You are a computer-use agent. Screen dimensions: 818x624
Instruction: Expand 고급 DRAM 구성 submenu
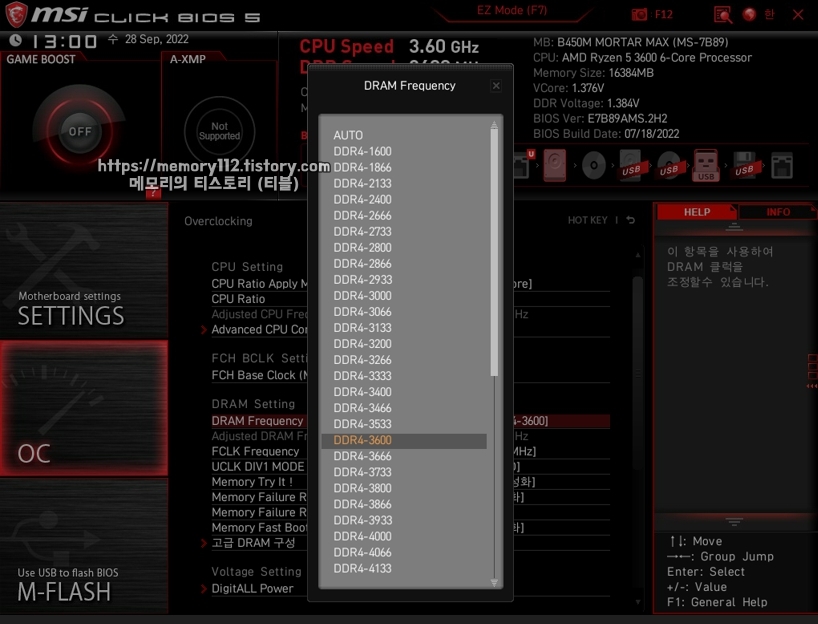253,543
